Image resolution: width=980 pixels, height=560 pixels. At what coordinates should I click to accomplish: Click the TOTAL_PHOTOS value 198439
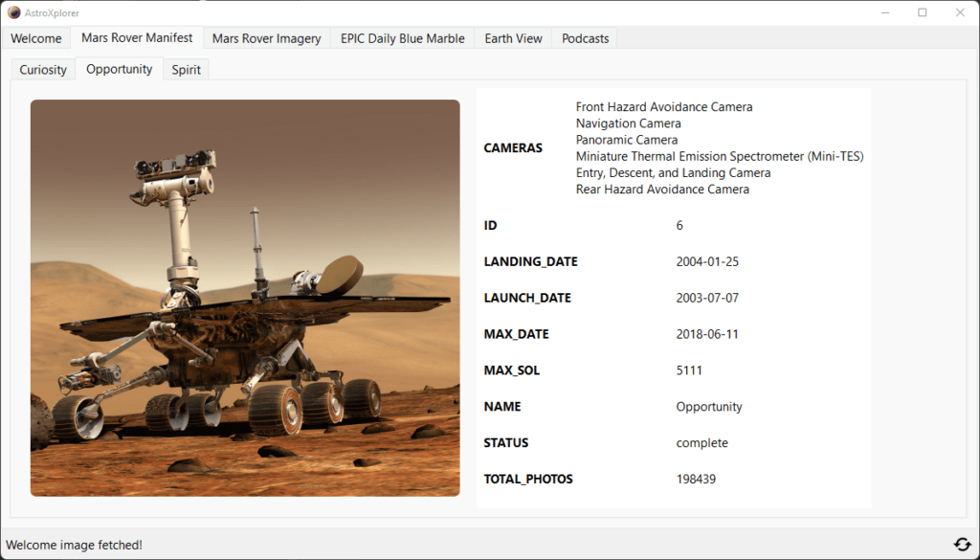coord(696,479)
